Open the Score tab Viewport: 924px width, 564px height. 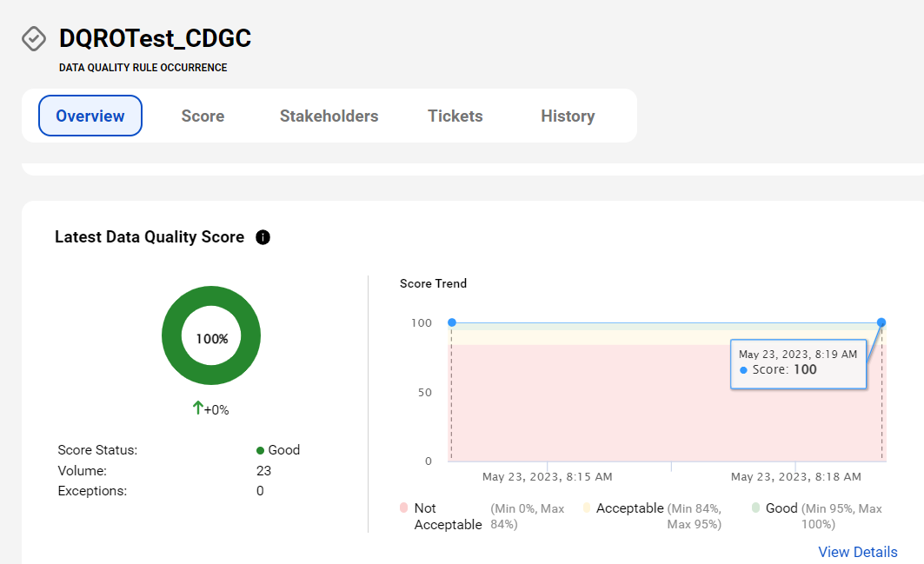point(203,116)
